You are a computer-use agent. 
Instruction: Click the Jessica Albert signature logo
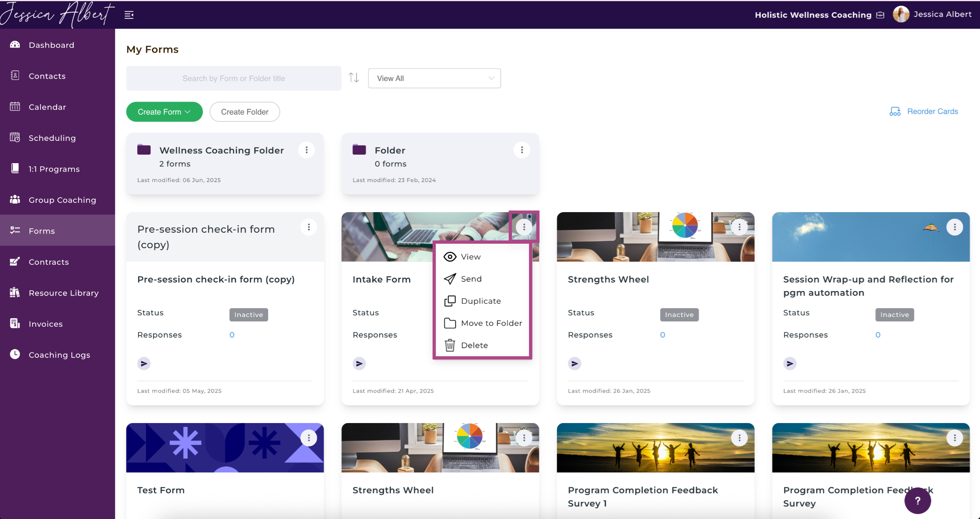tap(57, 15)
